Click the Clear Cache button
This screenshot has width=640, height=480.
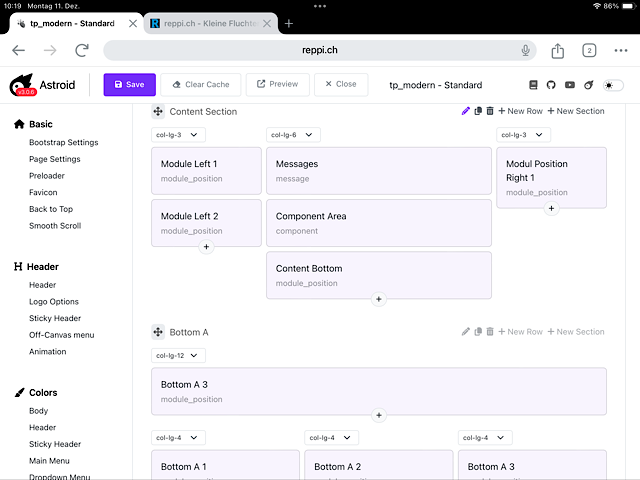200,84
